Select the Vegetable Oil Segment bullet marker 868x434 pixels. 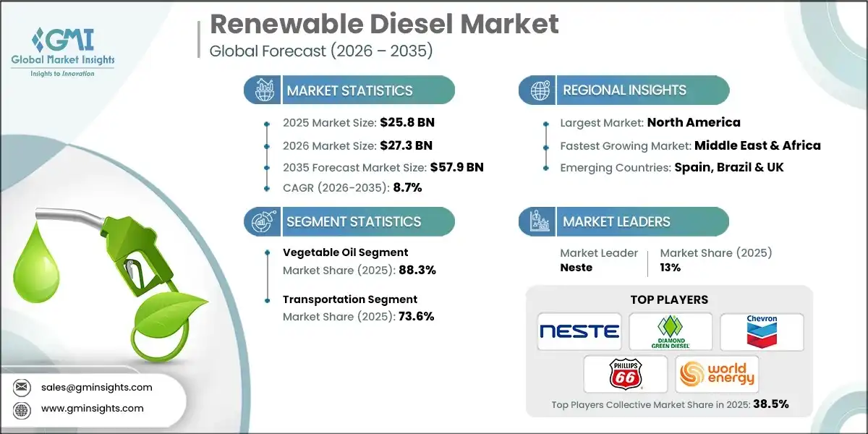pos(268,252)
